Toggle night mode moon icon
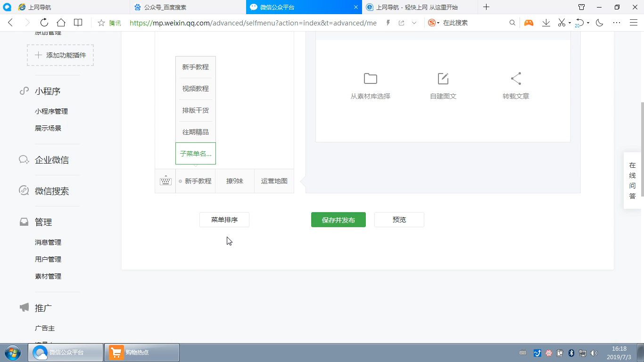 pyautogui.click(x=600, y=23)
